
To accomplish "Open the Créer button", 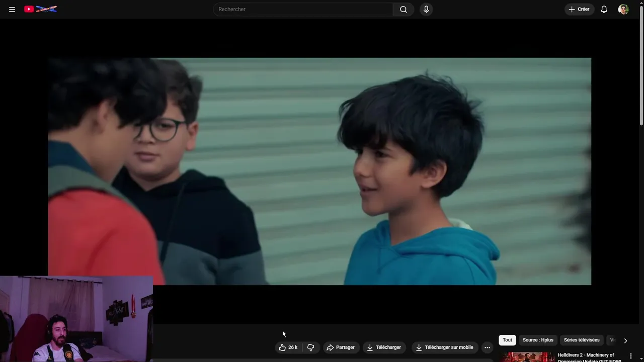I will click(x=579, y=9).
